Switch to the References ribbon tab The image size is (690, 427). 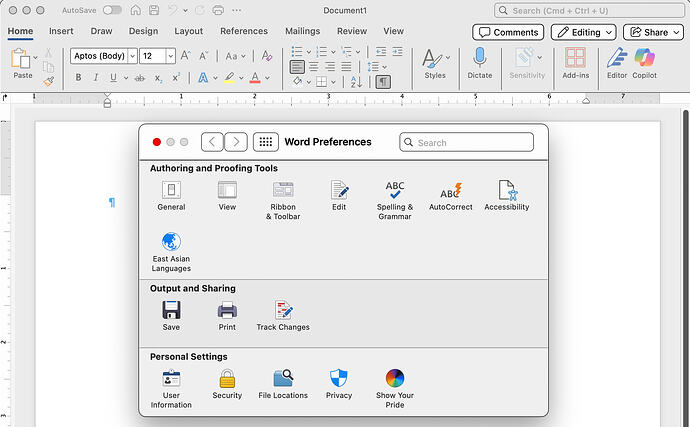(244, 31)
